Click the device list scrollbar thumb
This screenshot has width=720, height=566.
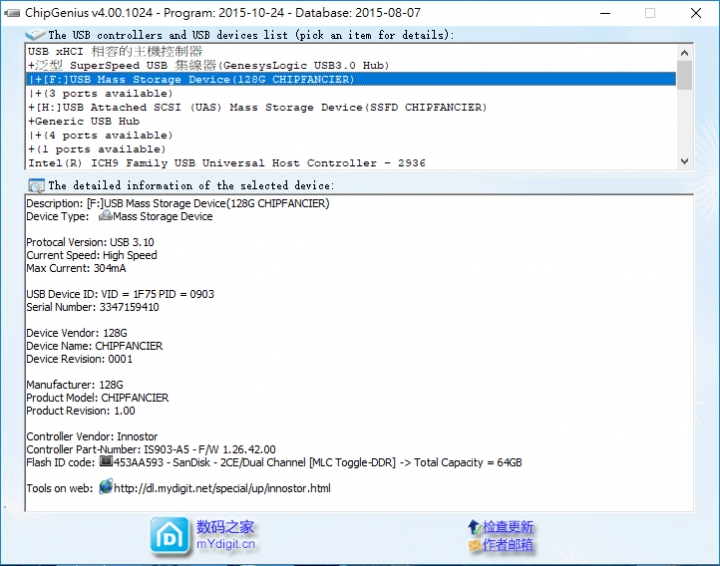point(684,75)
